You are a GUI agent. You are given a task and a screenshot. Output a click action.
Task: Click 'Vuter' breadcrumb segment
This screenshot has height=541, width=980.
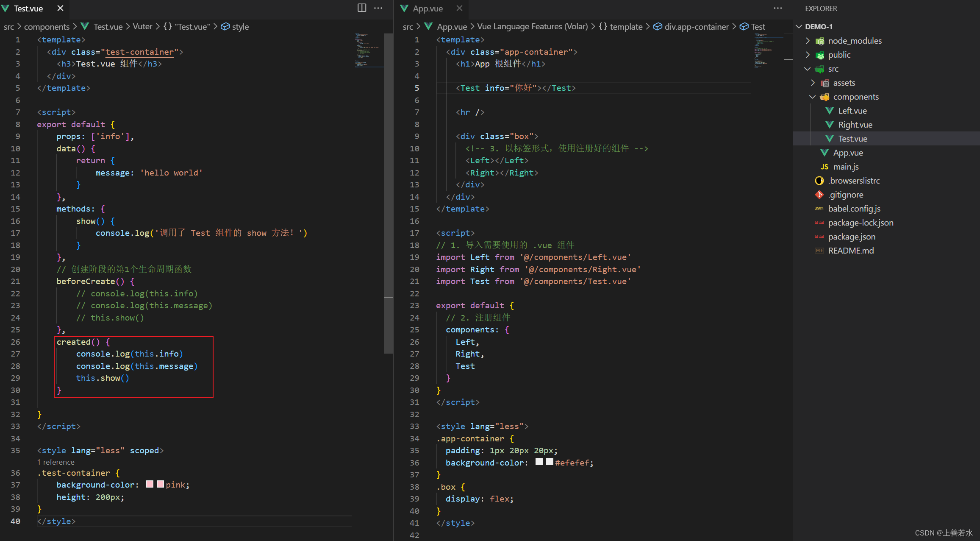pos(142,27)
